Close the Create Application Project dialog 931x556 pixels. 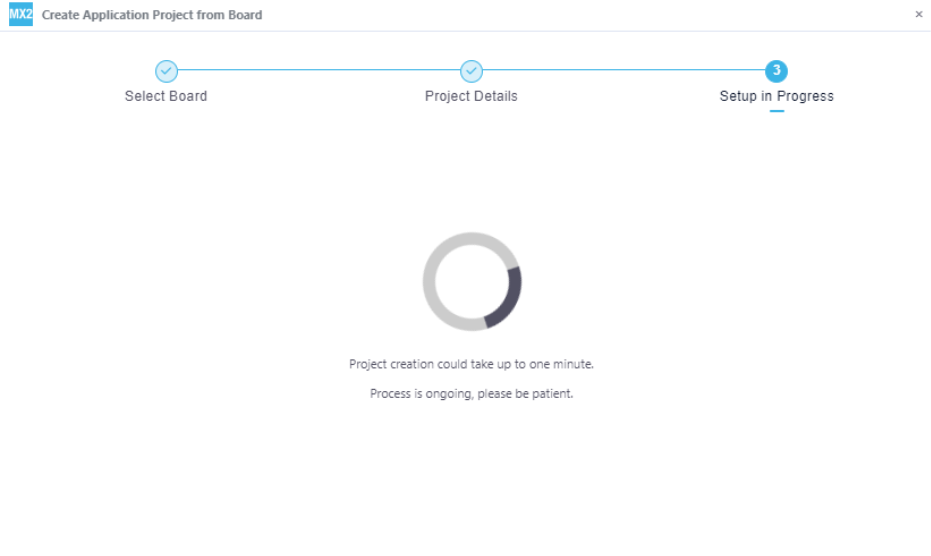coord(919,14)
